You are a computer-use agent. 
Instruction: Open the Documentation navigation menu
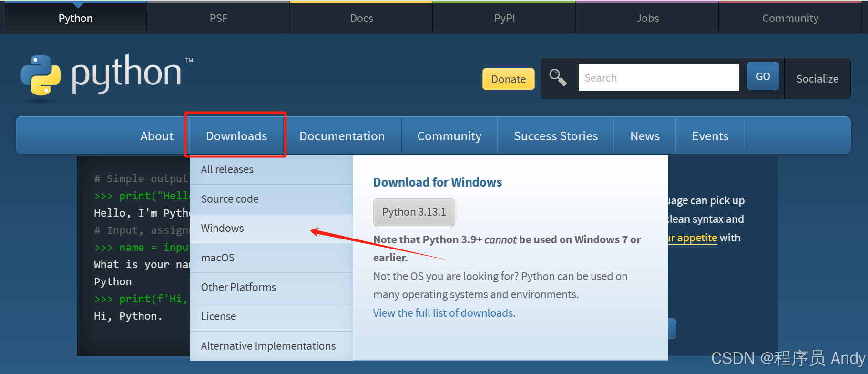342,136
